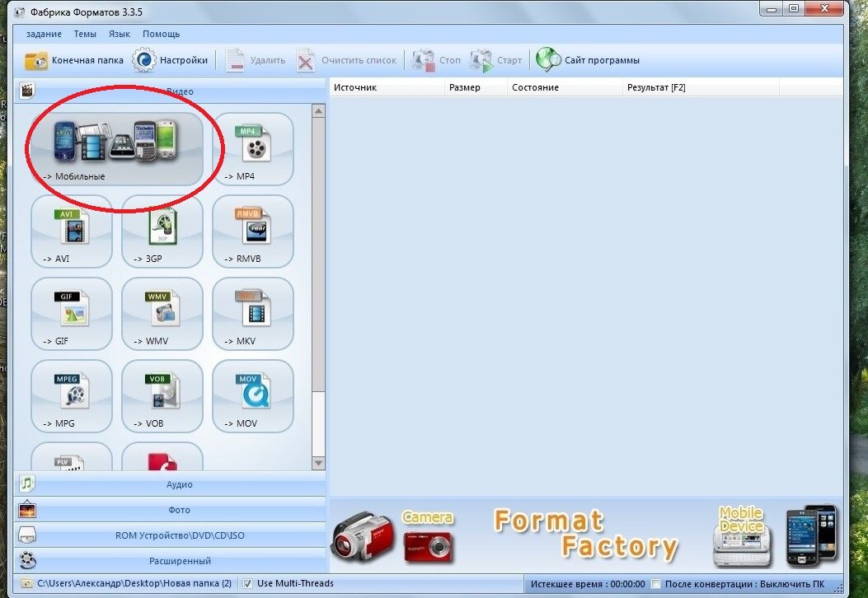Choose the MPG format icon

tap(72, 396)
